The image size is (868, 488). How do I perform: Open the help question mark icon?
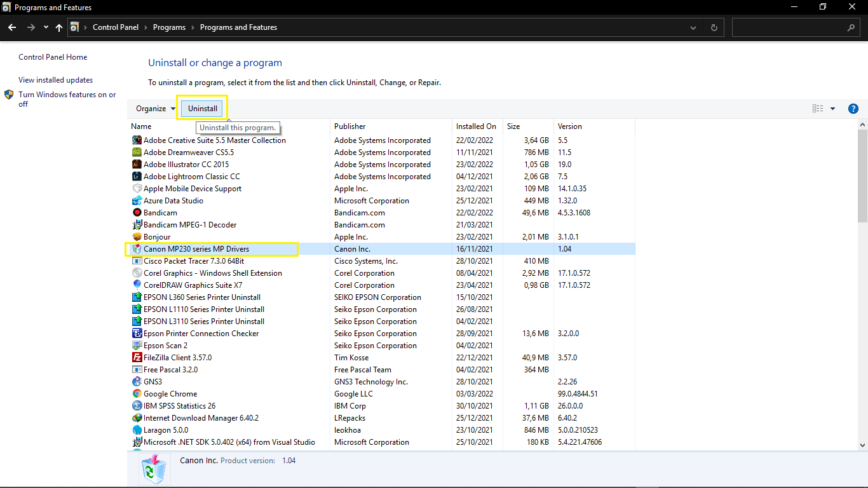click(853, 109)
